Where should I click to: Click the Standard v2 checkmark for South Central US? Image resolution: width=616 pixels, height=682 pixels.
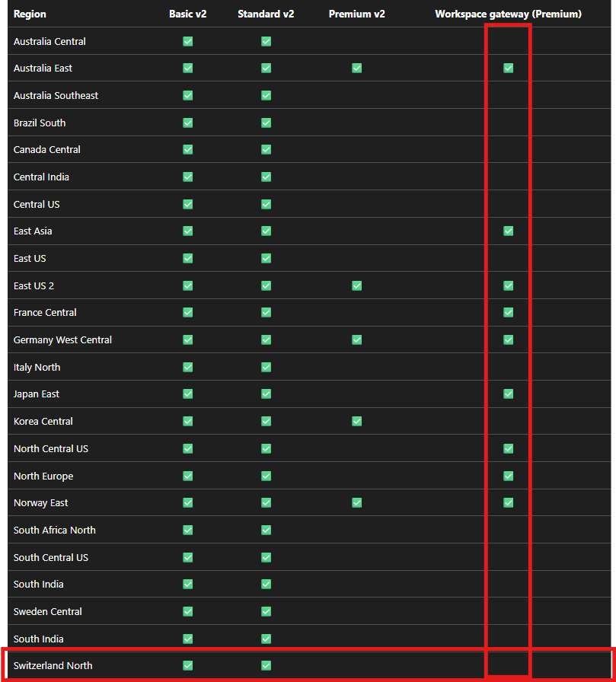[266, 557]
